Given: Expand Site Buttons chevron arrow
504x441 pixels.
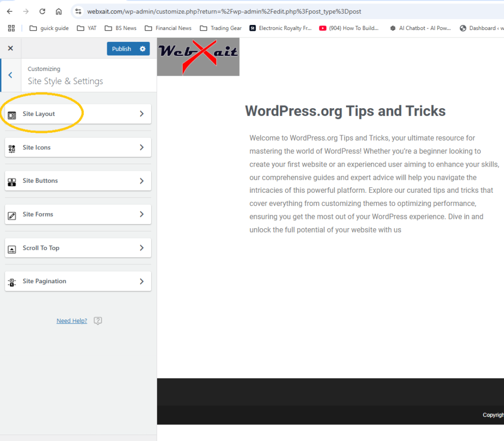Looking at the screenshot, I should pyautogui.click(x=142, y=181).
